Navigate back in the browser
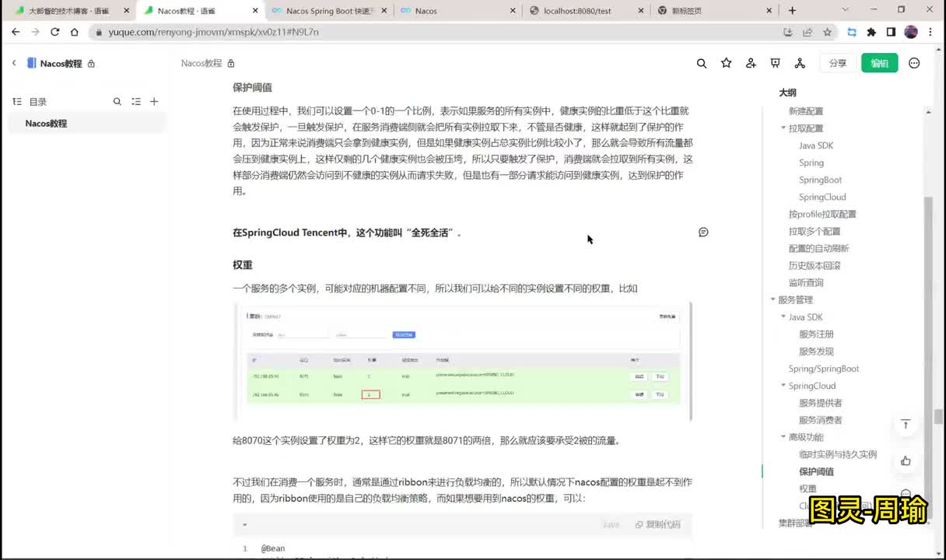This screenshot has width=946, height=560. pyautogui.click(x=15, y=32)
